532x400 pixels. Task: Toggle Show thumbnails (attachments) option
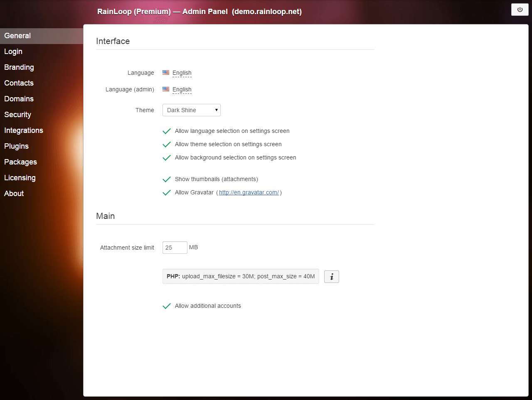(x=167, y=179)
